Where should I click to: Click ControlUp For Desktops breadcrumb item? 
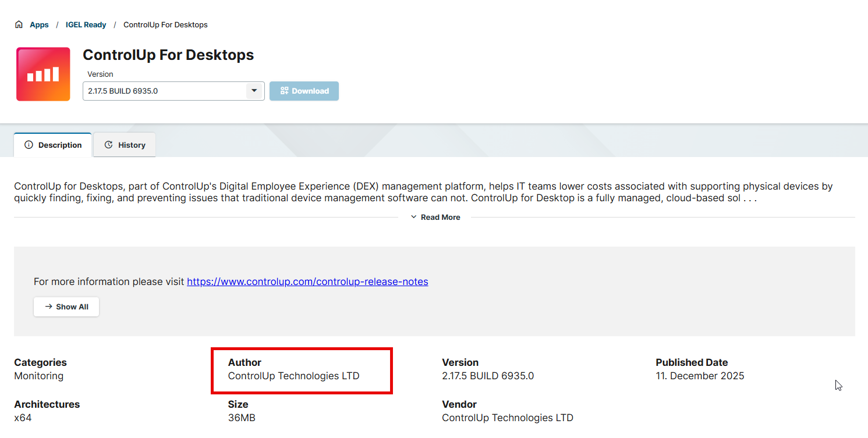(165, 24)
